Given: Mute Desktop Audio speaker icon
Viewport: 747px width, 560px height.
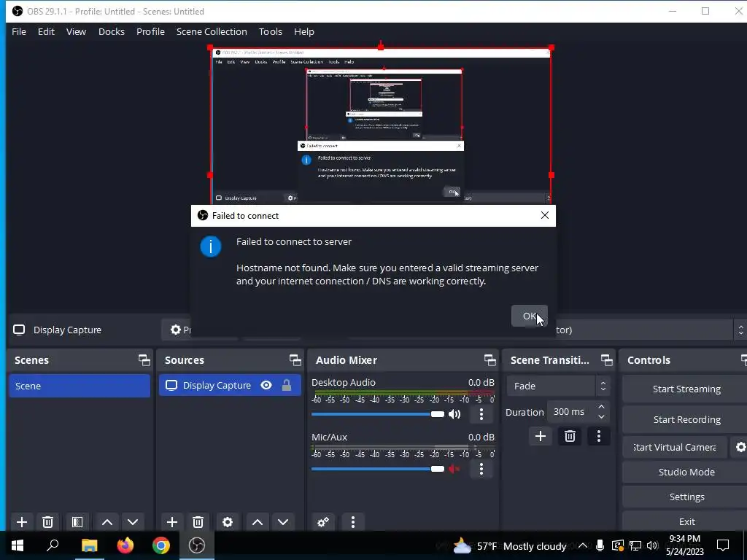Looking at the screenshot, I should [454, 414].
